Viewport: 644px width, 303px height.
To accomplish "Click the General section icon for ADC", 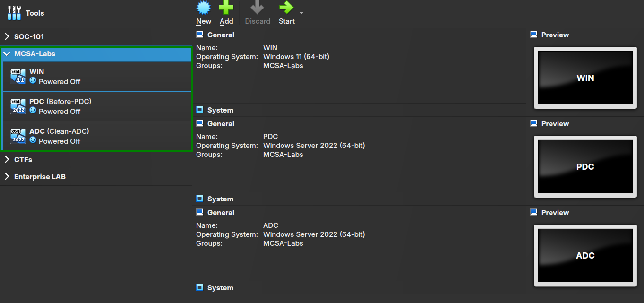I will coord(200,212).
